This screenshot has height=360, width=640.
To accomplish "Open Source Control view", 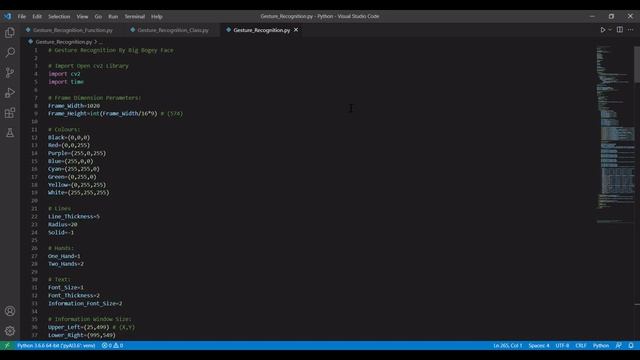I will (x=10, y=73).
